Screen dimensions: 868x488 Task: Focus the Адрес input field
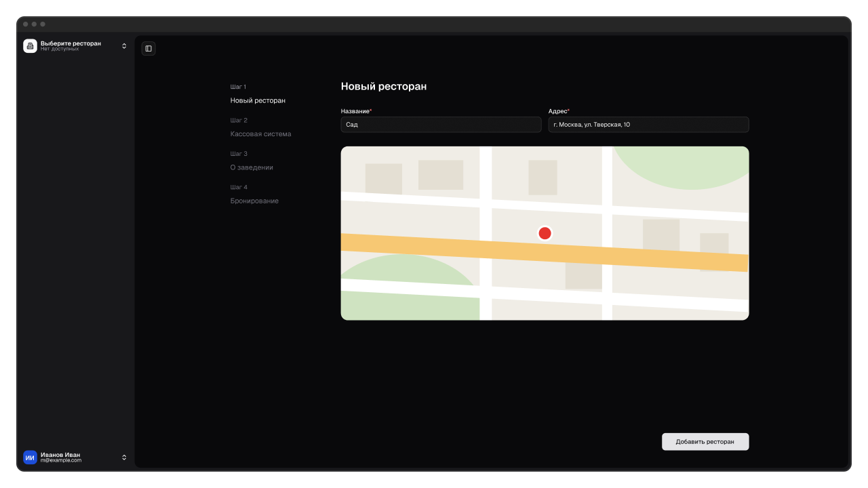point(648,125)
